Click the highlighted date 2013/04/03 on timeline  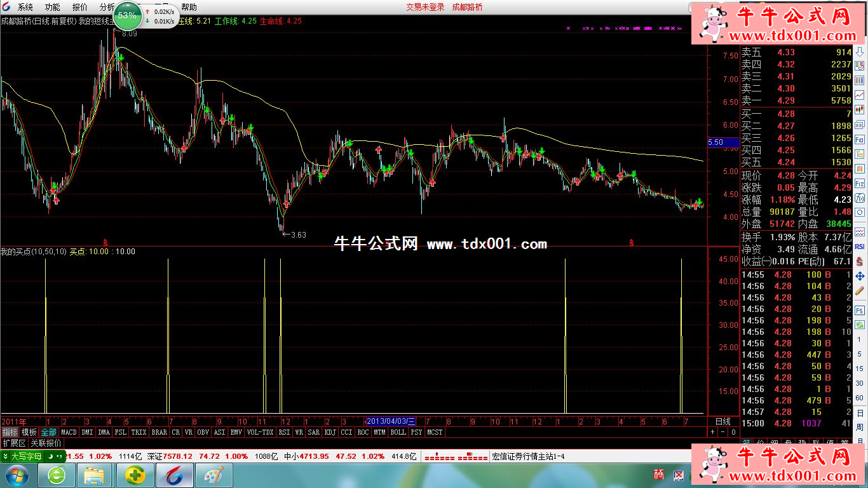(391, 421)
